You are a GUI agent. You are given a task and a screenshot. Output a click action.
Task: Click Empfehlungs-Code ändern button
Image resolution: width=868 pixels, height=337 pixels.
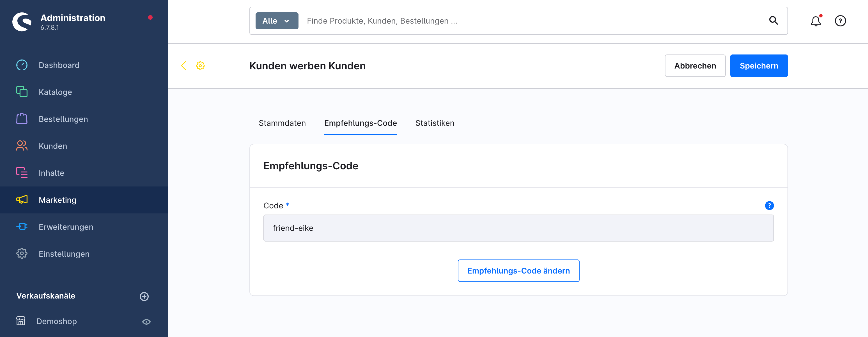tap(518, 270)
